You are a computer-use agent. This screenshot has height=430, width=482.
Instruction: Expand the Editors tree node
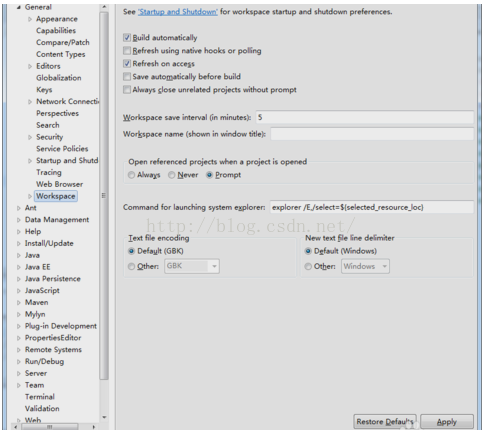click(30, 66)
